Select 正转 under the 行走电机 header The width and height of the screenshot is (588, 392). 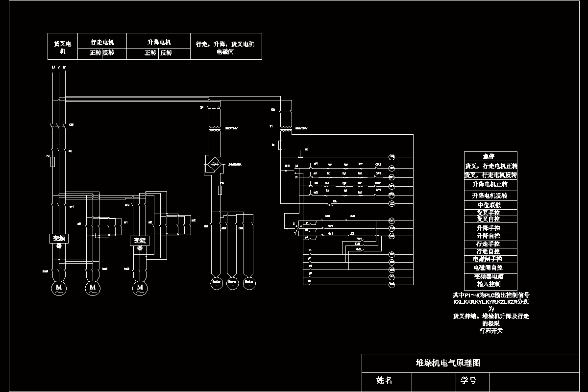tap(95, 53)
